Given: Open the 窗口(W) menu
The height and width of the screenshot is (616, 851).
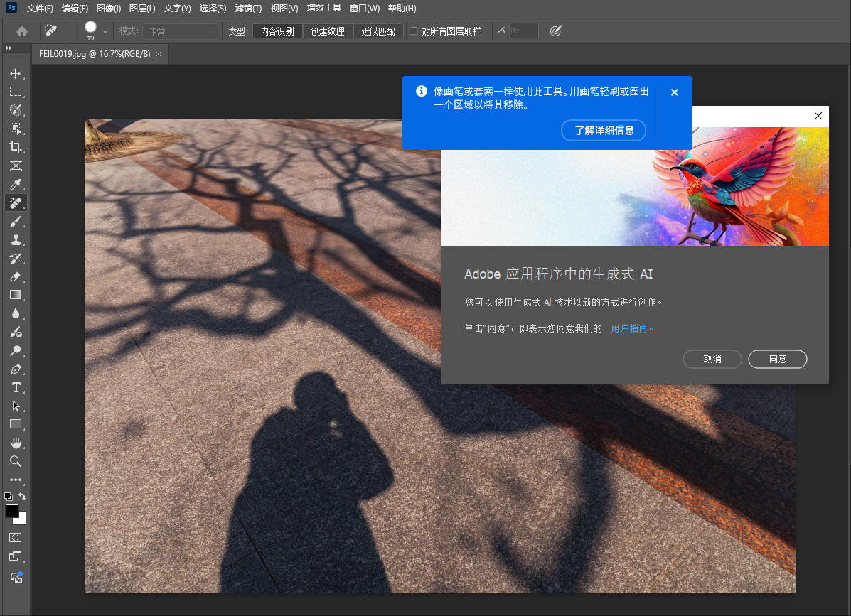Looking at the screenshot, I should [x=364, y=8].
